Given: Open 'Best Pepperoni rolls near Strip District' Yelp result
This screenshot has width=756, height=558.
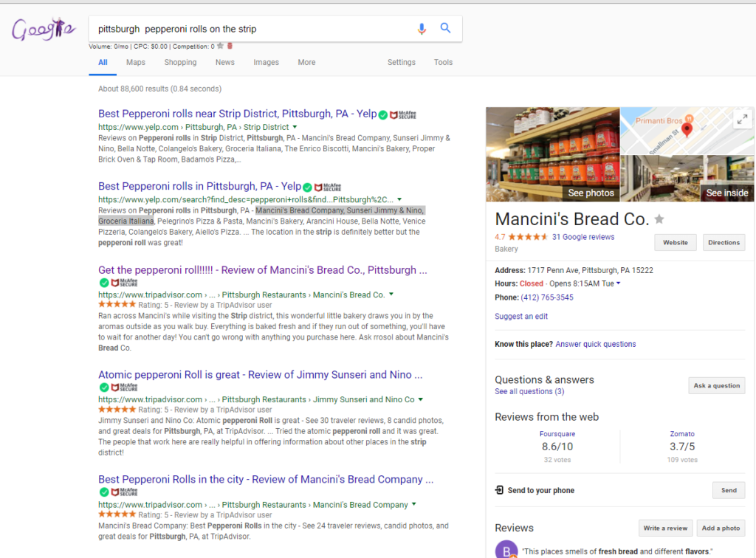Looking at the screenshot, I should pos(237,114).
